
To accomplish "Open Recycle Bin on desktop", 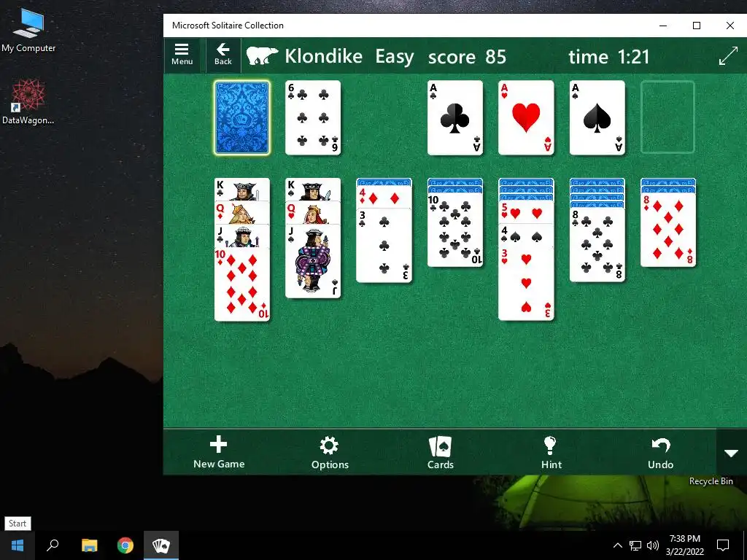I will pyautogui.click(x=711, y=481).
